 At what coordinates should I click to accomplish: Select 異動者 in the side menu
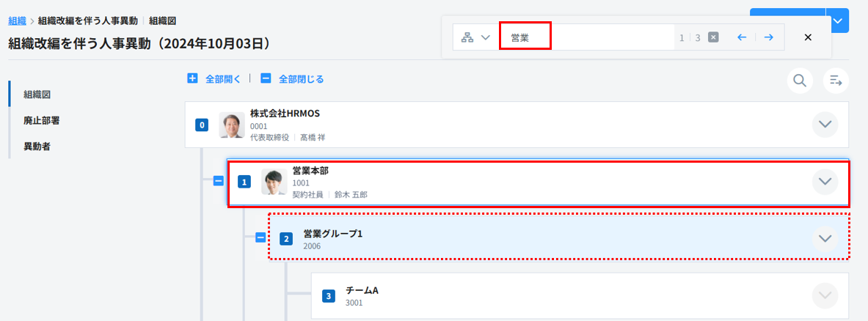pyautogui.click(x=37, y=146)
